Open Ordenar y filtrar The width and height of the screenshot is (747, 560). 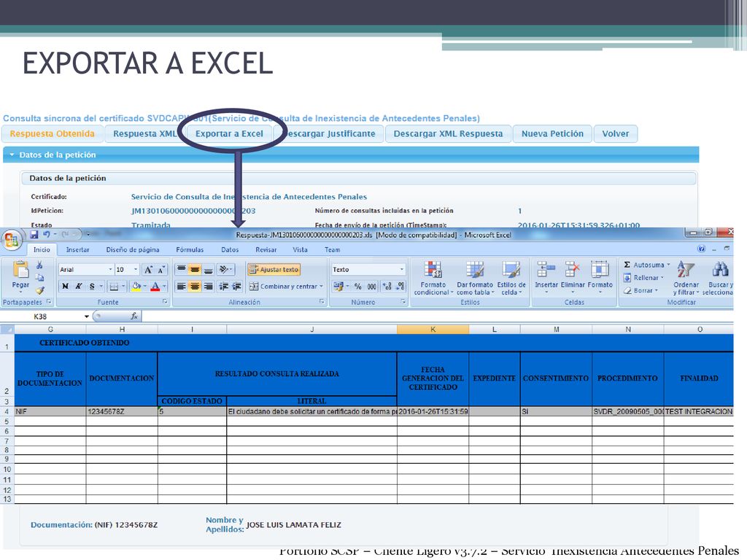686,279
